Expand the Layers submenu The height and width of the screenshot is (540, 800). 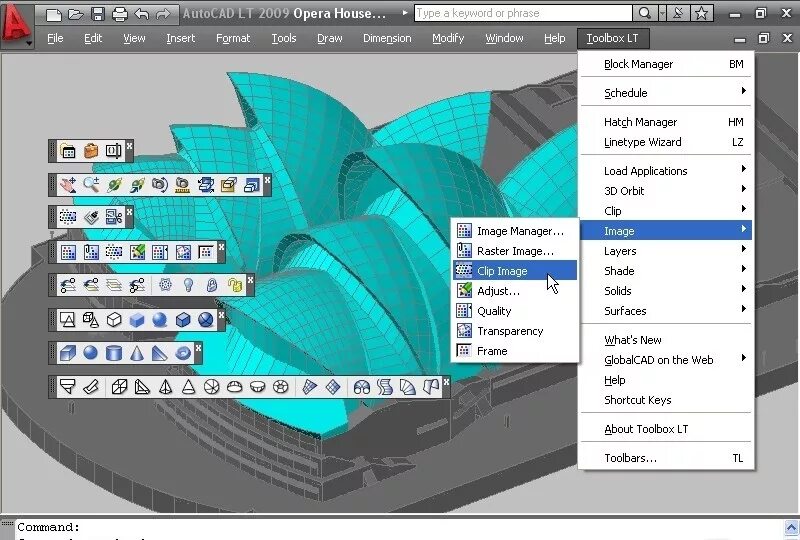tap(666, 251)
